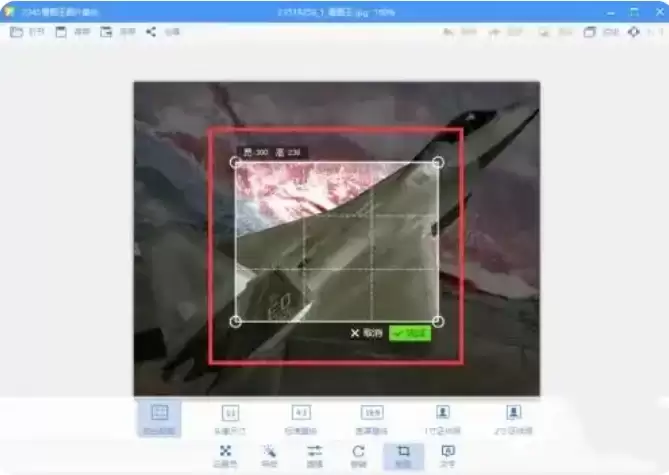Click the save icon in top toolbar
This screenshot has height=475, width=669.
61,32
